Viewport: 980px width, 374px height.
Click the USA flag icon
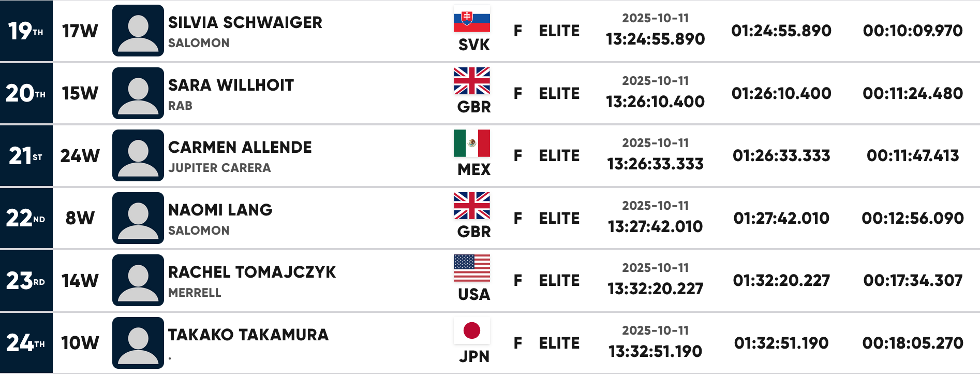point(471,268)
